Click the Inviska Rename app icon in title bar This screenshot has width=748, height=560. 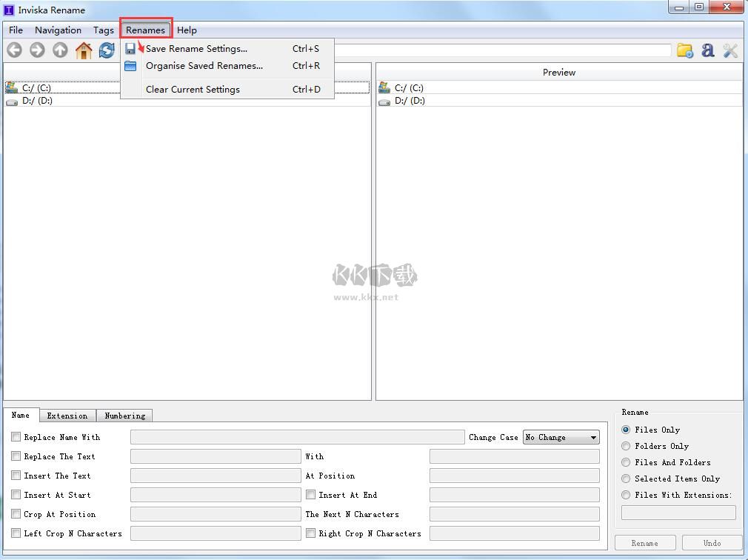(9, 10)
